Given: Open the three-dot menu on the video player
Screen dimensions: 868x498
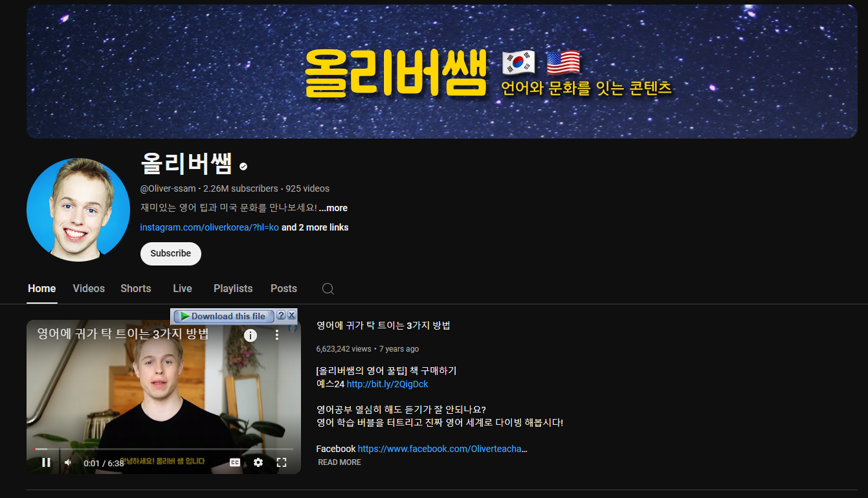Looking at the screenshot, I should click(x=277, y=335).
